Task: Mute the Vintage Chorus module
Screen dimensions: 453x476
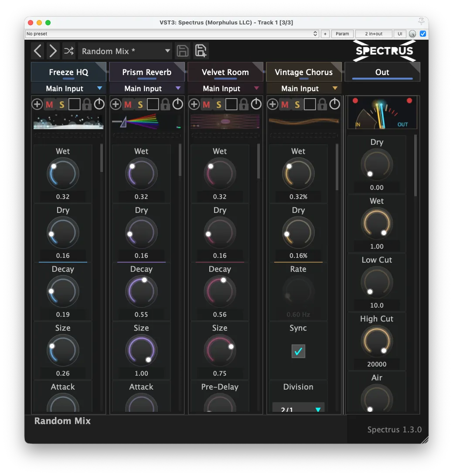Action: click(285, 105)
